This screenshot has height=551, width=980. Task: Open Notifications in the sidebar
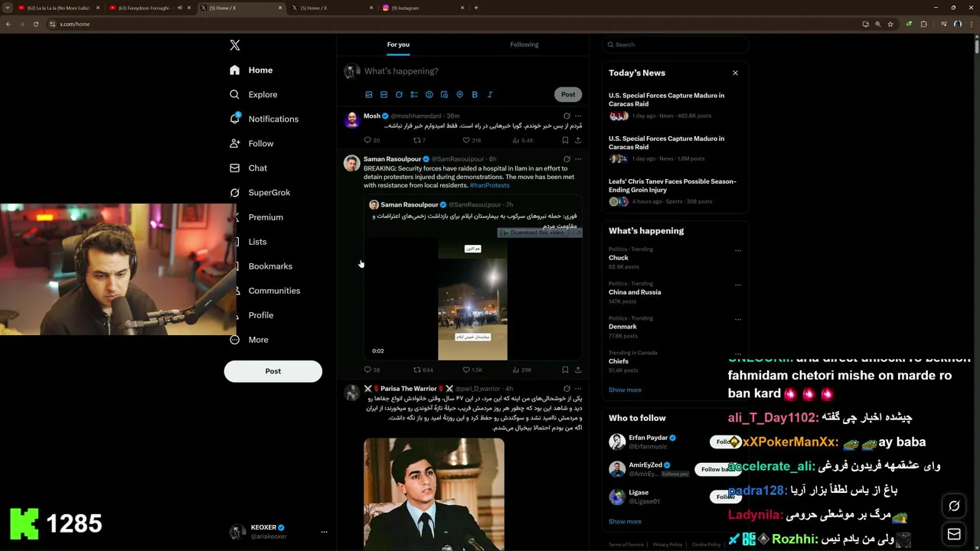264,119
